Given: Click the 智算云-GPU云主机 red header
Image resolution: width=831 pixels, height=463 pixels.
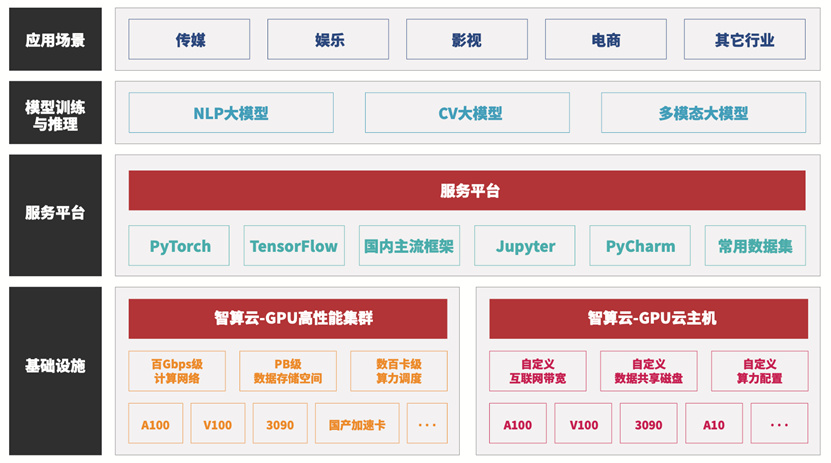Looking at the screenshot, I should 649,319.
